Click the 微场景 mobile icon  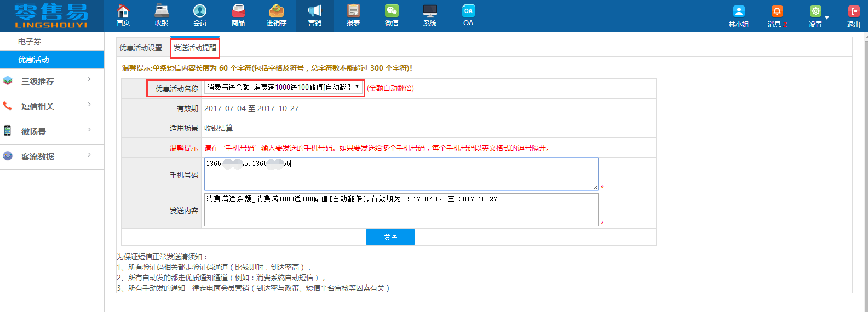pos(8,131)
